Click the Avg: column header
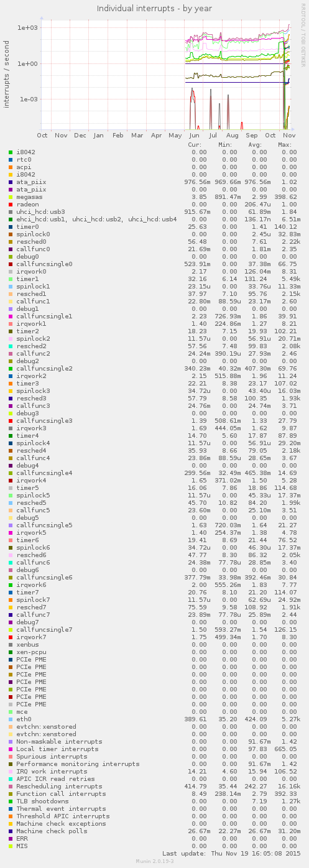The width and height of the screenshot is (309, 868). point(255,144)
